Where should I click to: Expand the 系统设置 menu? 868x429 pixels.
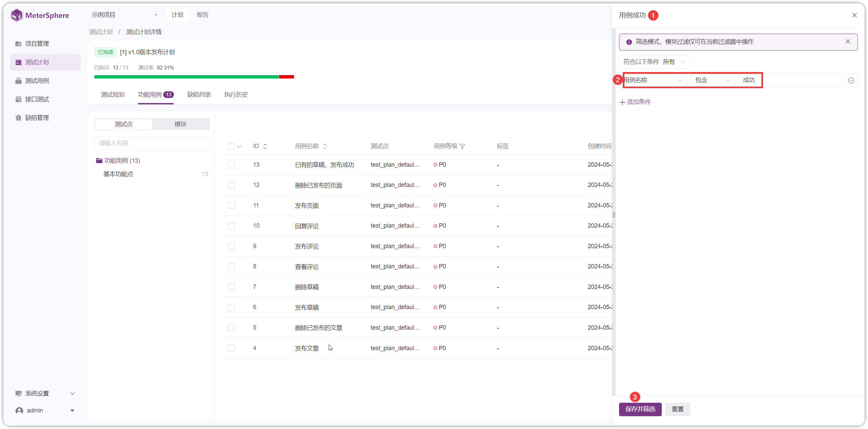[x=45, y=394]
